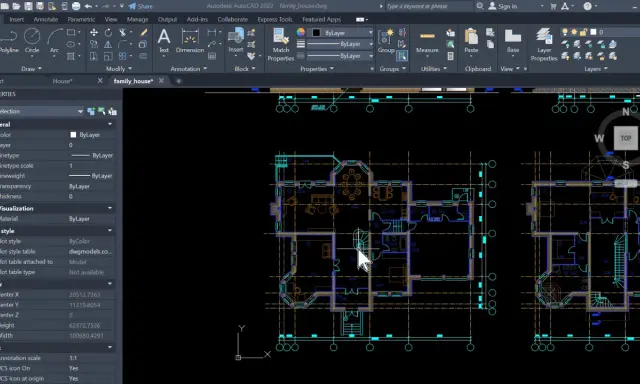Insert a Table from Annotation panel
This screenshot has width=640, height=384.
[x=212, y=56]
